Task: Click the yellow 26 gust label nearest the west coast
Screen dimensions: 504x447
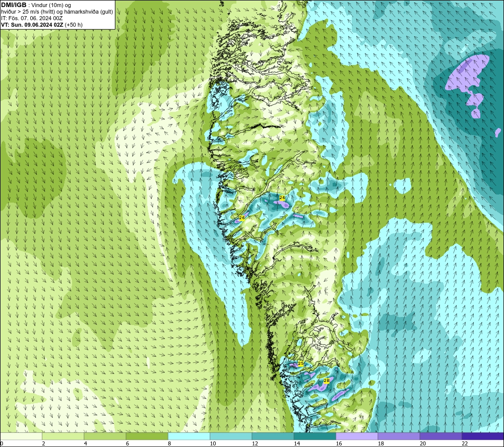Action: (x=242, y=218)
